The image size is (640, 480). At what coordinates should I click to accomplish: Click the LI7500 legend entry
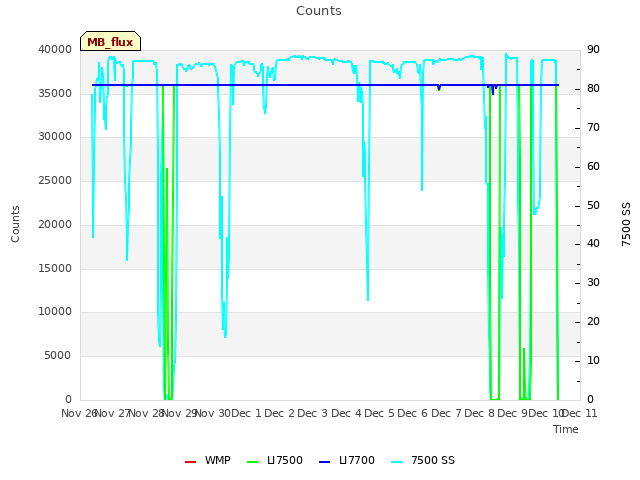275,461
